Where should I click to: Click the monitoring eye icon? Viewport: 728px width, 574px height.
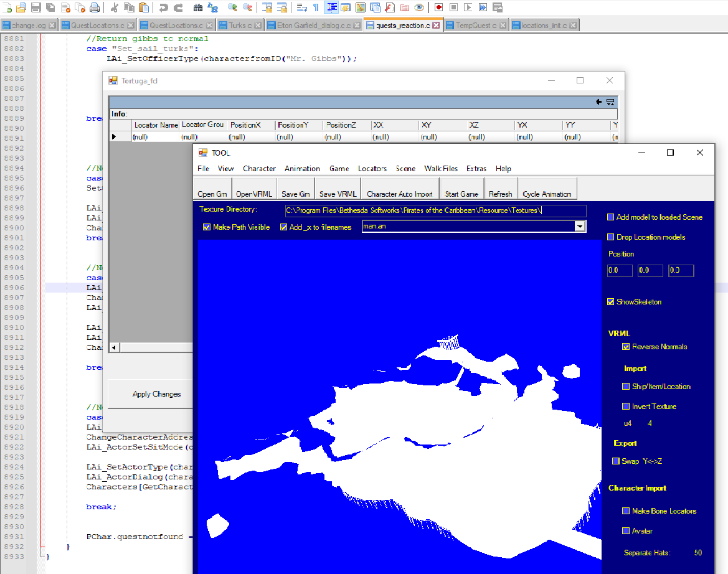[x=419, y=7]
